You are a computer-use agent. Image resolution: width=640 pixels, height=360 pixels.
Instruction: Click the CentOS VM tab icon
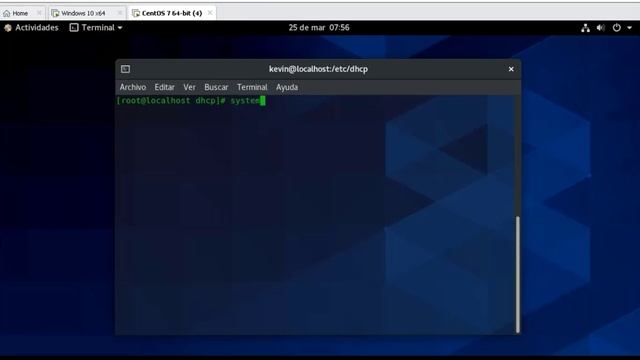click(x=136, y=13)
